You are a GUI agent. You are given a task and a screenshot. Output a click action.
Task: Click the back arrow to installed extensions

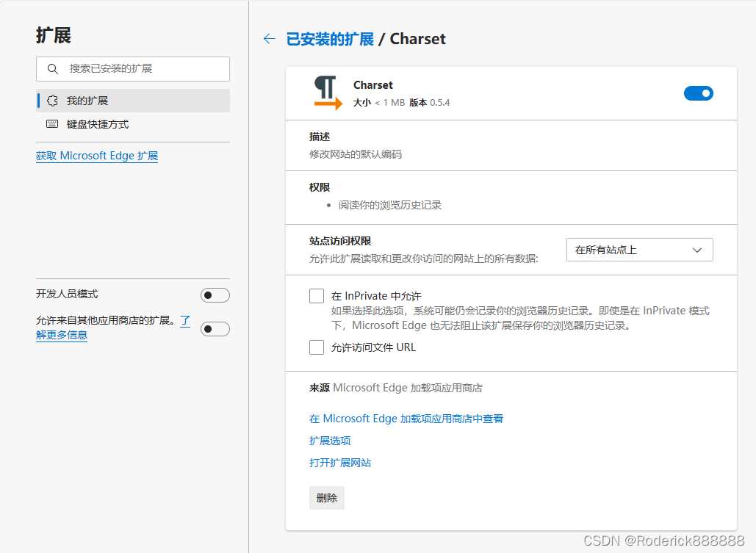click(x=270, y=39)
